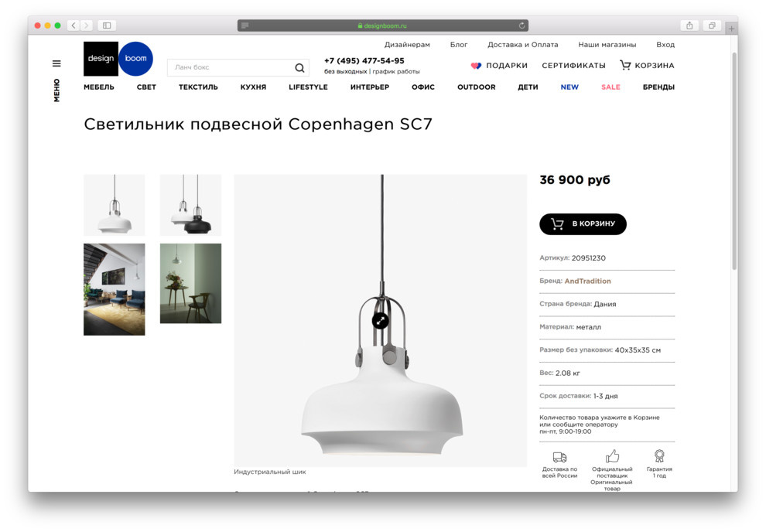Viewport: 766px width, 532px height.
Task: Open Safari's show tabs overview icon
Action: [x=712, y=26]
